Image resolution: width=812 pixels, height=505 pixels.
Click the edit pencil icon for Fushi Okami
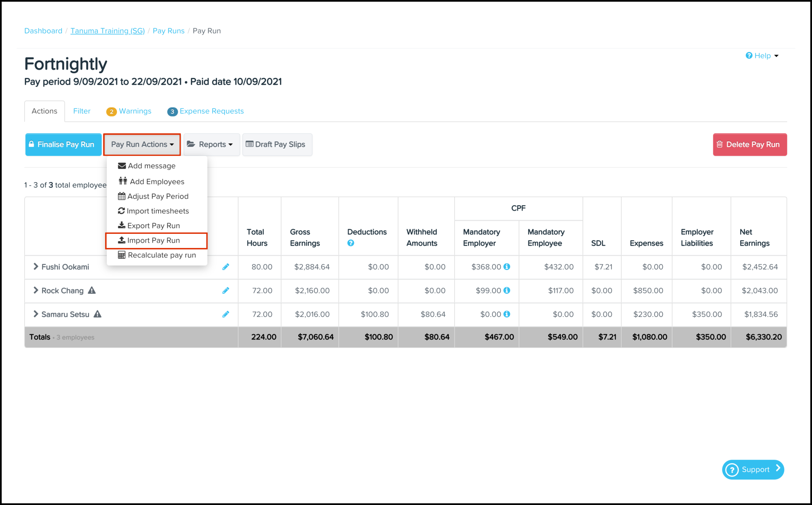[x=226, y=267]
